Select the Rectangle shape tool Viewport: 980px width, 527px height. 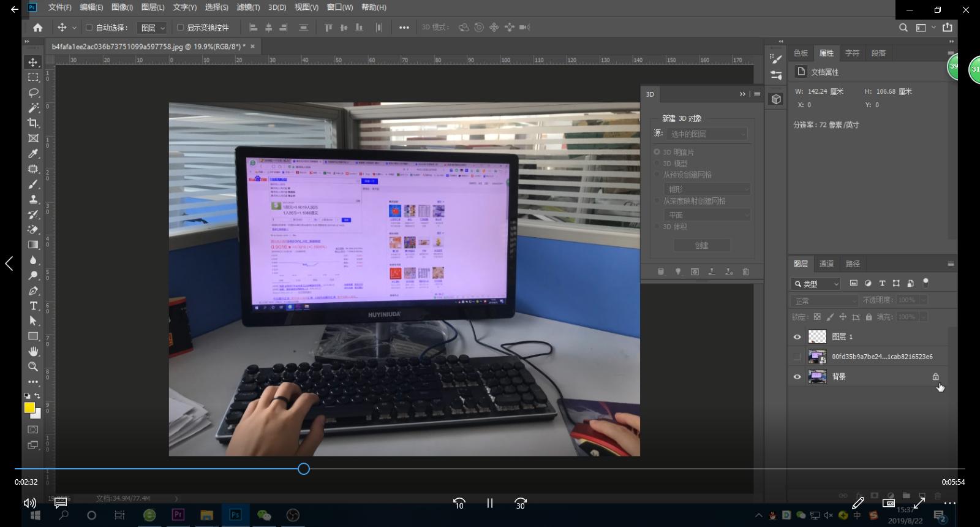click(x=33, y=336)
